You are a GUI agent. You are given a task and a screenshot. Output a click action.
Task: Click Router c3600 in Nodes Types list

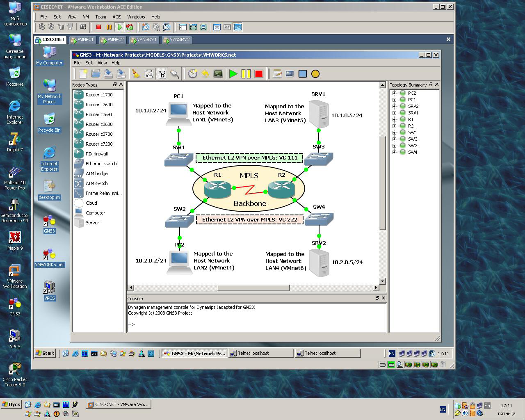99,124
